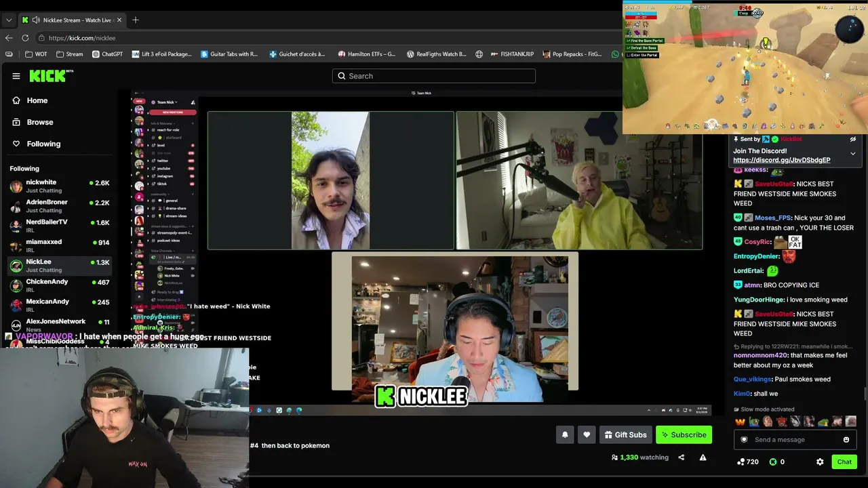Click the NICKLEE stream overlay logo

coord(421,396)
